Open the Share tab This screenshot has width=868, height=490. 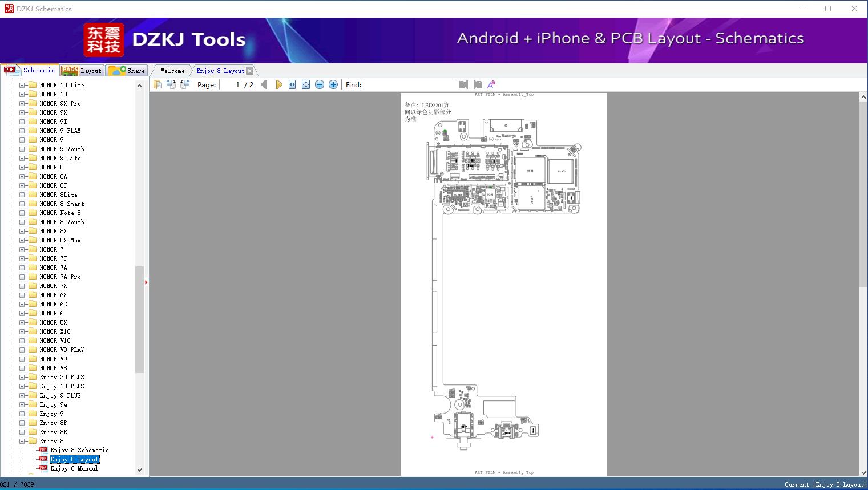coord(127,71)
